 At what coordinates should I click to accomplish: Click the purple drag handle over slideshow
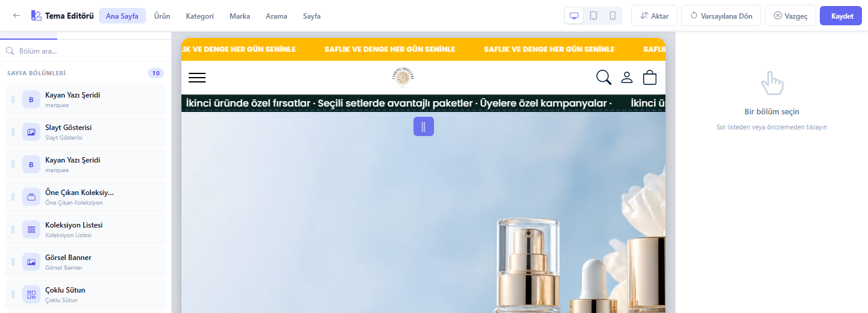click(424, 126)
